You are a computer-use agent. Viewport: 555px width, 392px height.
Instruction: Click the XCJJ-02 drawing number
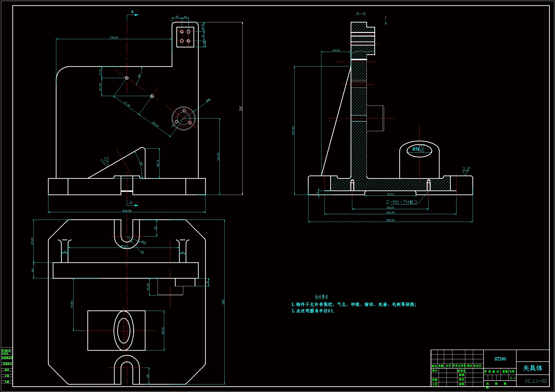(536, 381)
